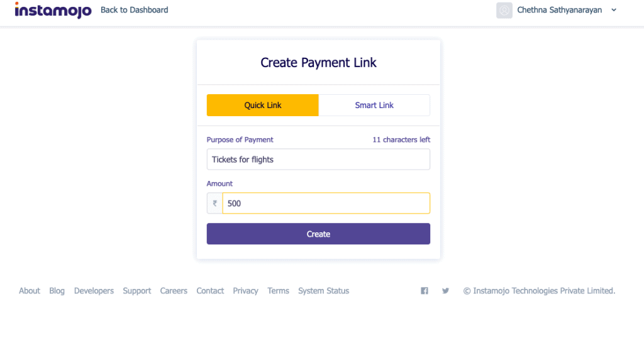Visit the Blog footer link
644x341 pixels.
57,291
